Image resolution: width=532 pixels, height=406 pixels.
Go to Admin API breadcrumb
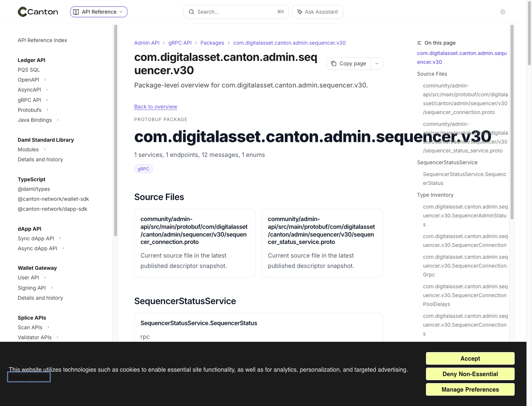pyautogui.click(x=147, y=43)
